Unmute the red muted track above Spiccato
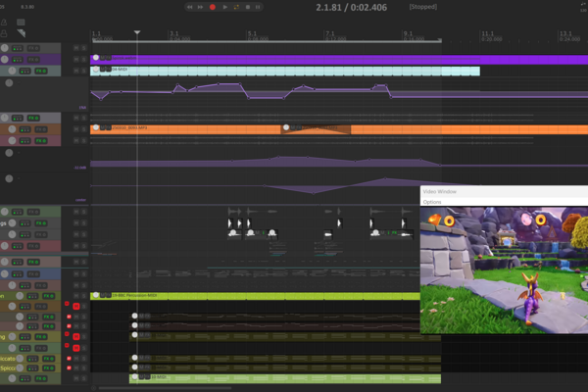This screenshot has width=588, height=392. pyautogui.click(x=76, y=348)
